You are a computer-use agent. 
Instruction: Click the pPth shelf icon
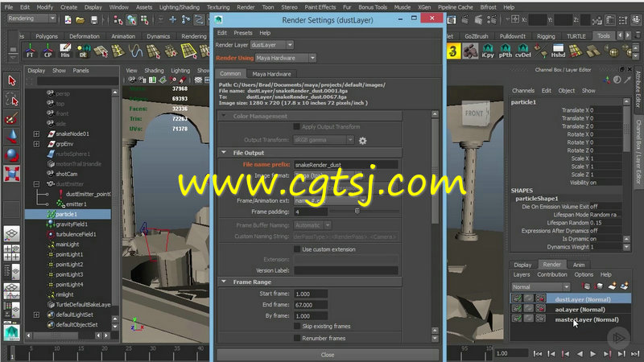pyautogui.click(x=506, y=51)
